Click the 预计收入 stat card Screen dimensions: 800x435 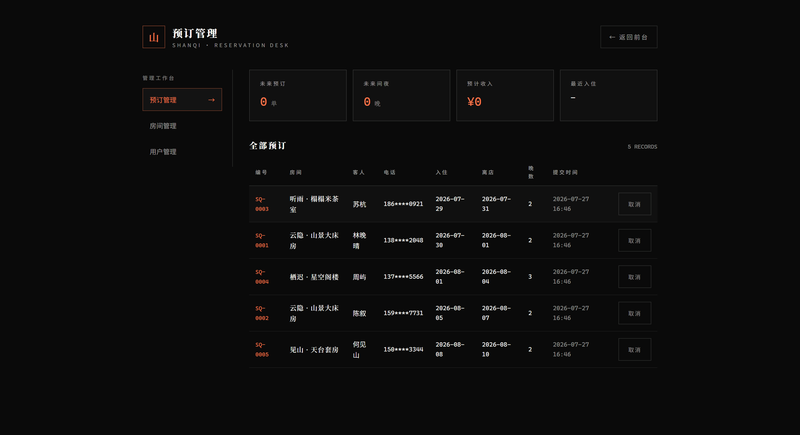tap(505, 95)
